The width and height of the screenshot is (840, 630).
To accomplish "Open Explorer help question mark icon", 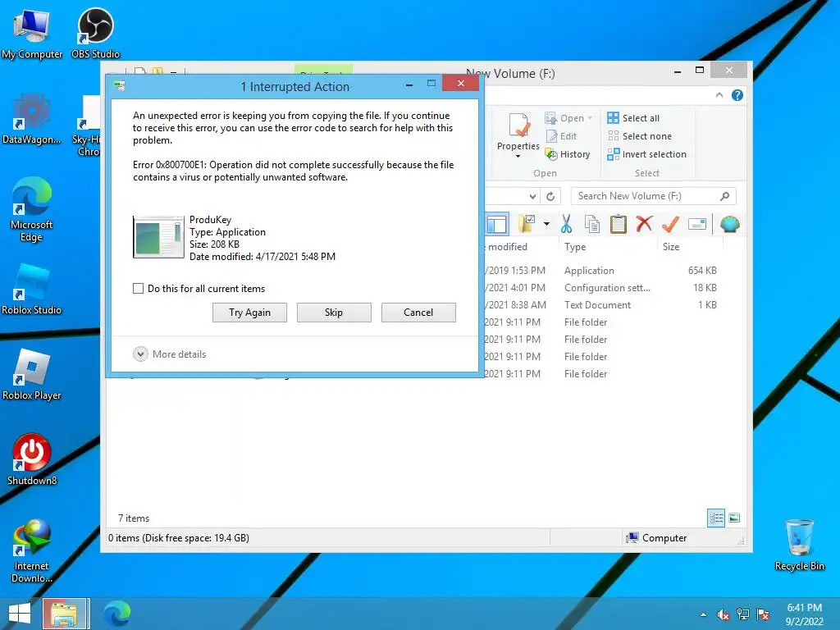I will coord(737,95).
